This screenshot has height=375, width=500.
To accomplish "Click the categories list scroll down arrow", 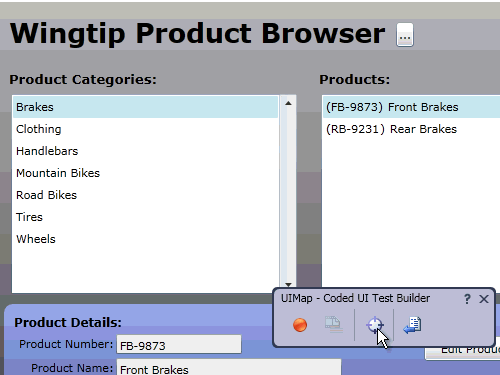I will tap(288, 284).
